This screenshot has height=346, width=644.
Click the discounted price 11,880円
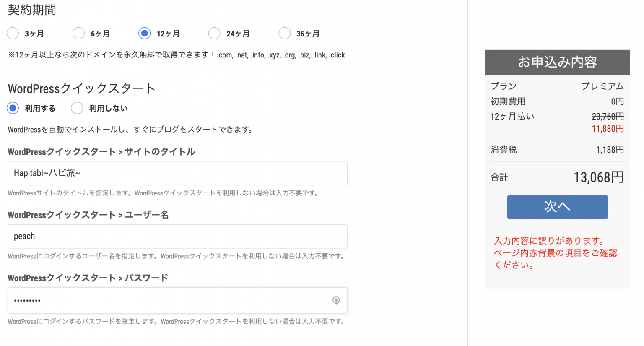click(x=608, y=129)
